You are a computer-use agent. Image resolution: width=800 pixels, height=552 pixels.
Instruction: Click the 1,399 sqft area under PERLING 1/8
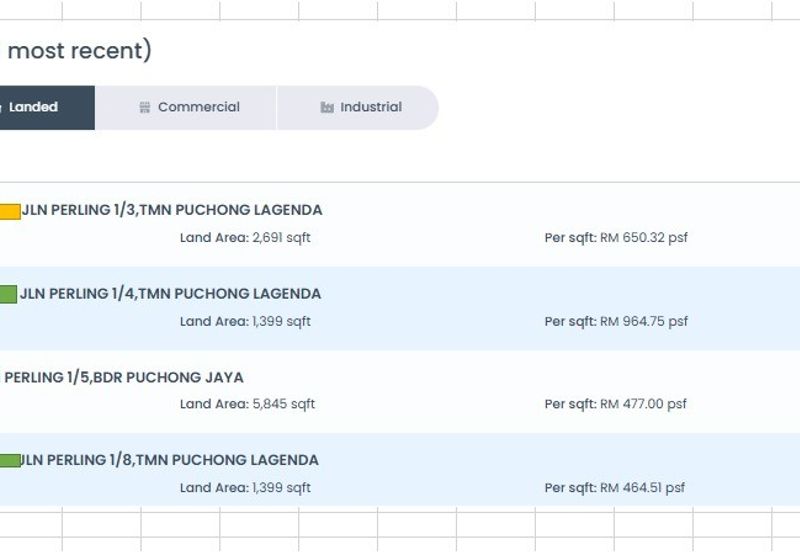(281, 488)
